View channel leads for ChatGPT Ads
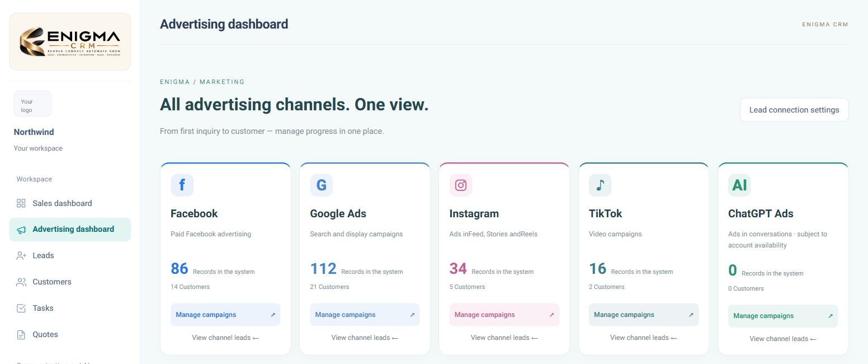 (x=783, y=339)
